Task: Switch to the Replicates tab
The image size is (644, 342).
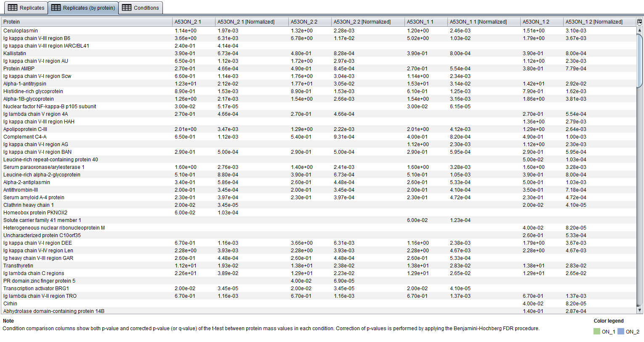Action: tap(26, 8)
